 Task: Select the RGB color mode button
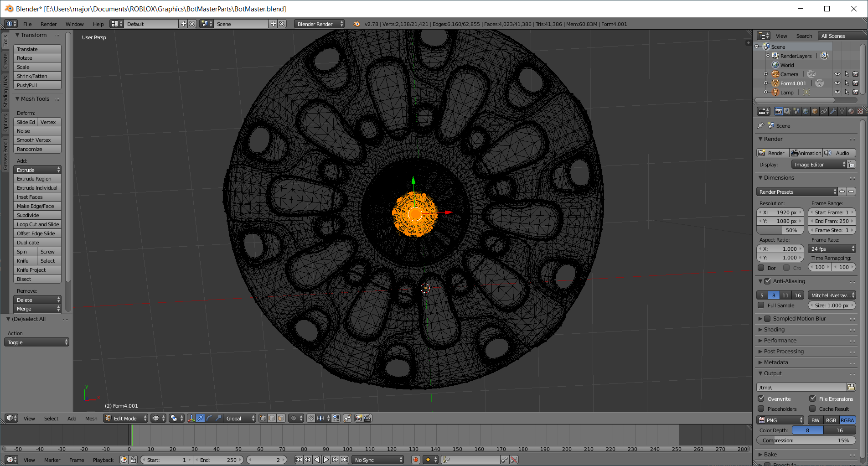coord(831,420)
